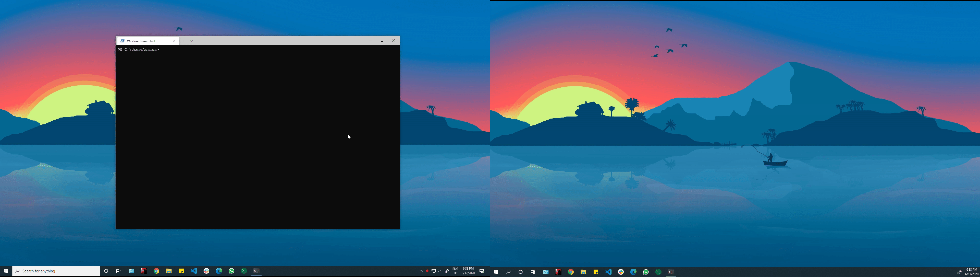Expand the terminal profiles dropdown chevron
The height and width of the screenshot is (277, 980).
click(191, 41)
